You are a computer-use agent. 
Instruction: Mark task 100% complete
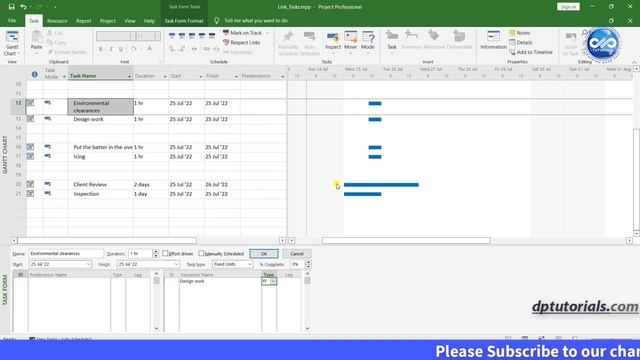click(212, 36)
